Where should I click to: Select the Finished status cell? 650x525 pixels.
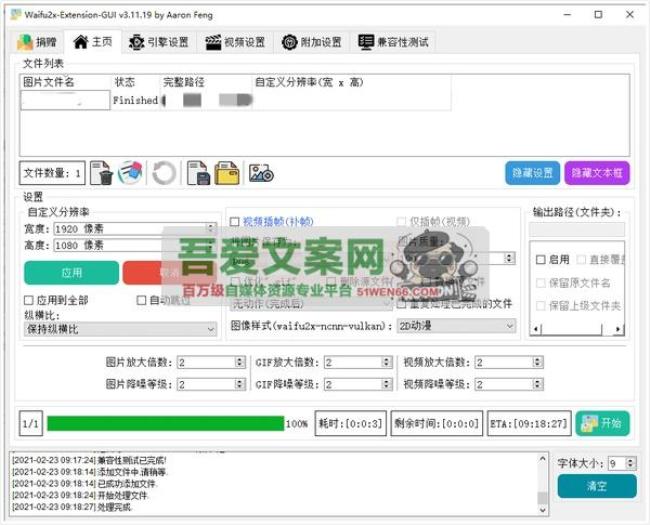pos(135,100)
